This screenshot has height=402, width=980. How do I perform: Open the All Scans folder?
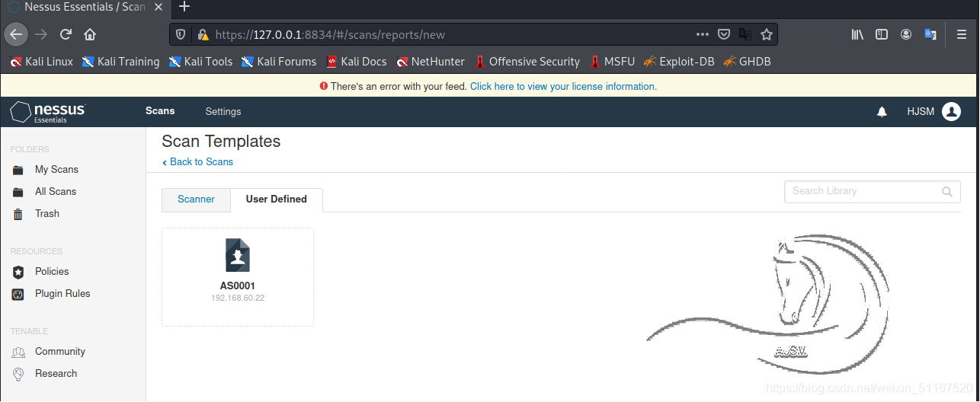[56, 192]
